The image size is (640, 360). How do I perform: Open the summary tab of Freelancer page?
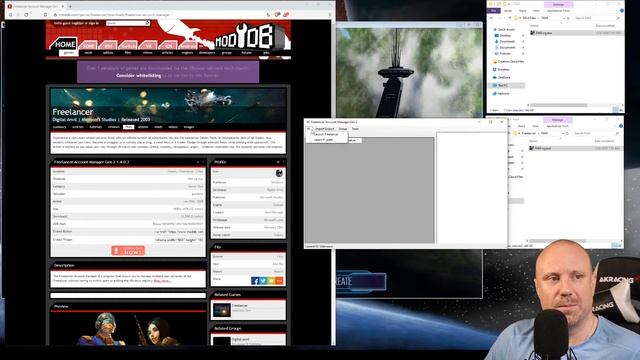pyautogui.click(x=60, y=127)
